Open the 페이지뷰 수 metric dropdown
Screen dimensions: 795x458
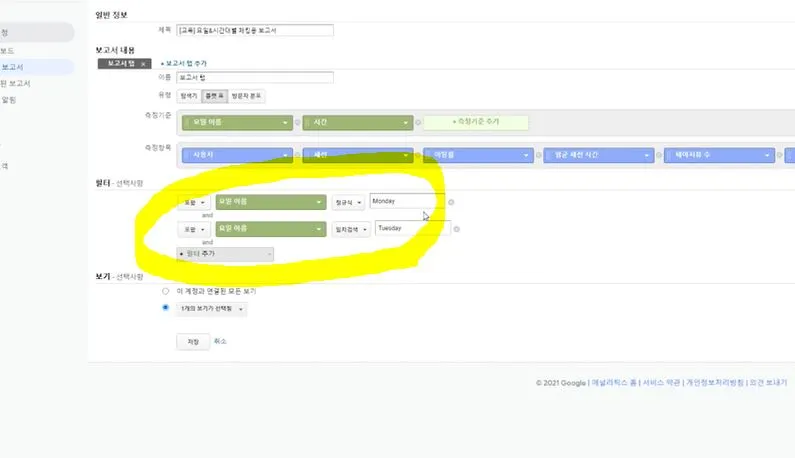tap(719, 155)
